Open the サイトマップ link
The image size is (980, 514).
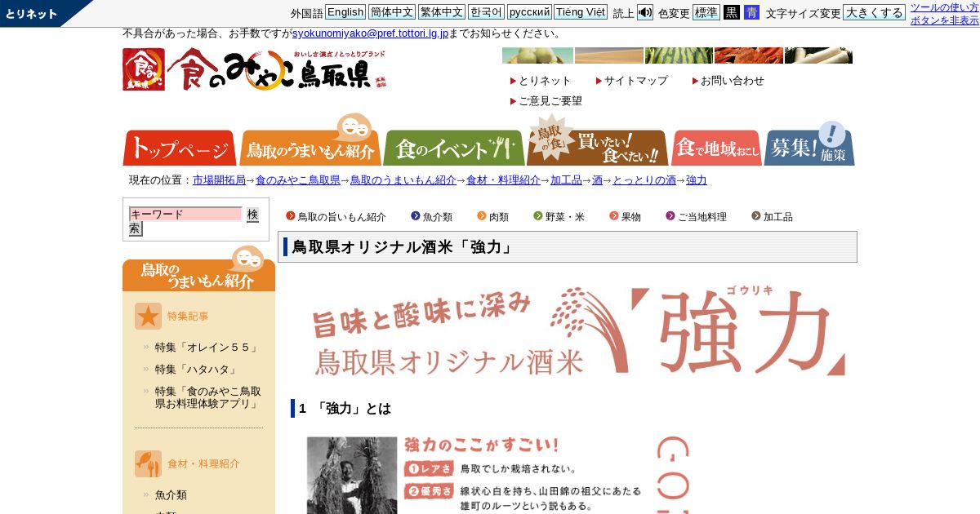pyautogui.click(x=635, y=81)
